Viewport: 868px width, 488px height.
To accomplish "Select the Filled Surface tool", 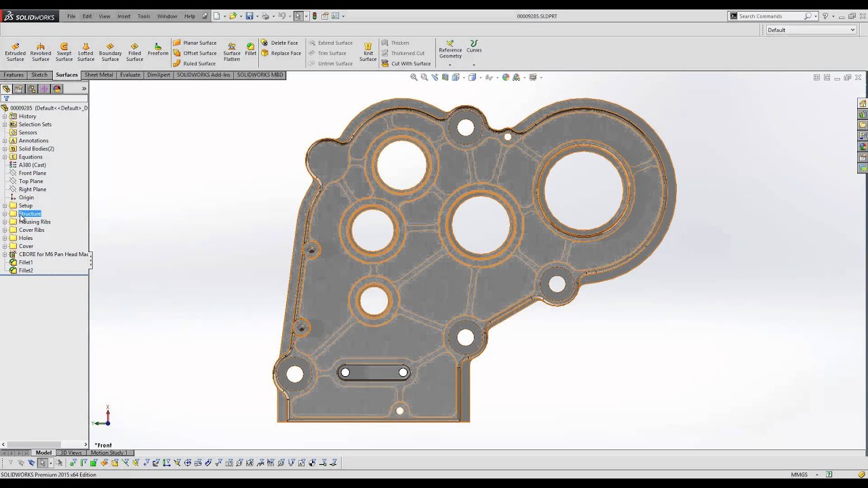I will (134, 52).
